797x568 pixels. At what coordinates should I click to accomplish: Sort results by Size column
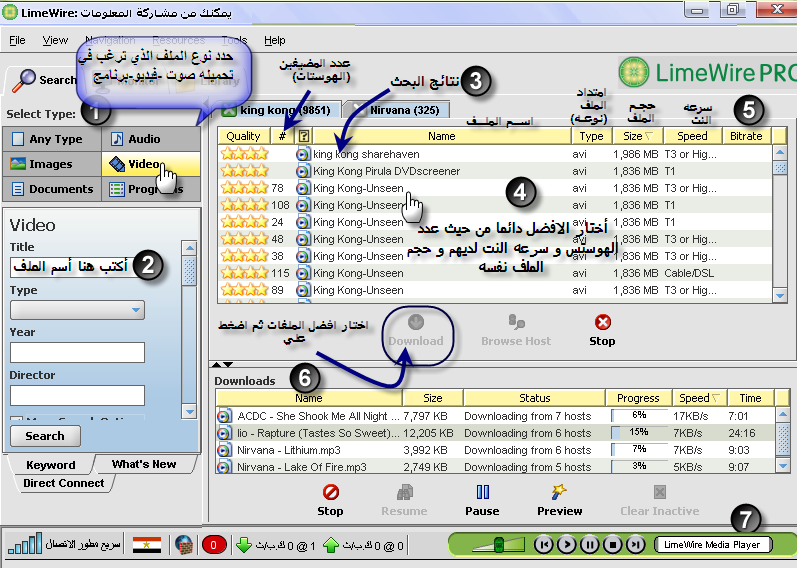point(637,136)
